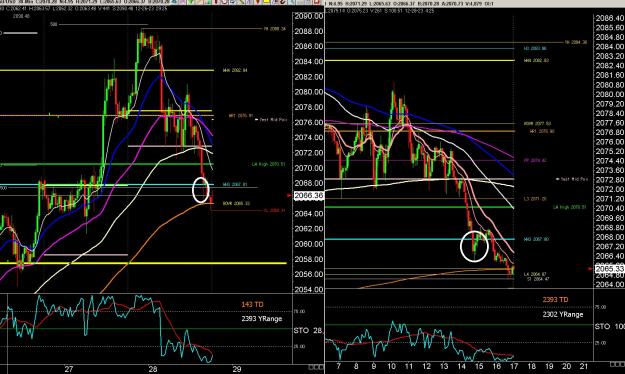Image resolution: width=625 pixels, height=374 pixels.
Task: Click the current price marker 2065.33
Action: click(x=609, y=269)
